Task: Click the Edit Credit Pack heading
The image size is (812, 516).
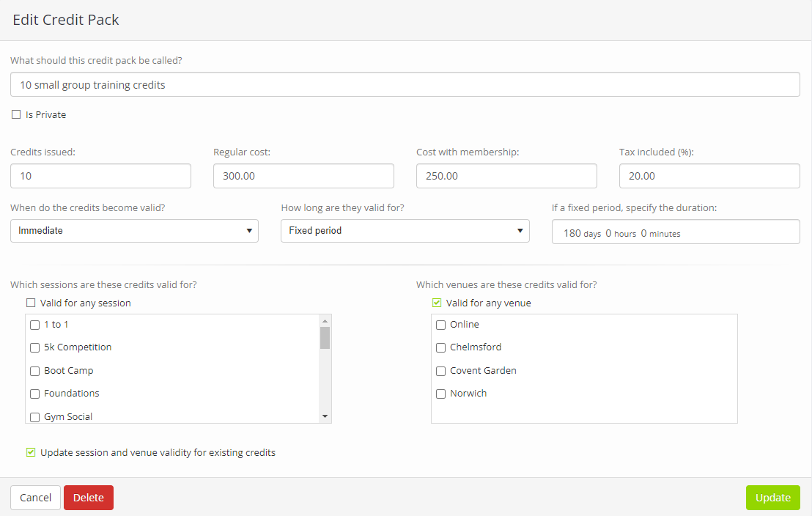Action: 66,20
